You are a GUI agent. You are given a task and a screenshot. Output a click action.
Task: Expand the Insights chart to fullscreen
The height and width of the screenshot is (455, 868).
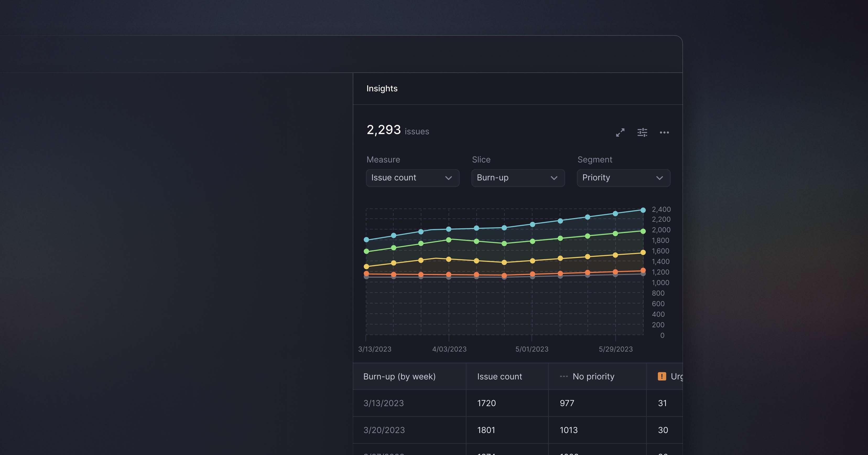pyautogui.click(x=620, y=133)
